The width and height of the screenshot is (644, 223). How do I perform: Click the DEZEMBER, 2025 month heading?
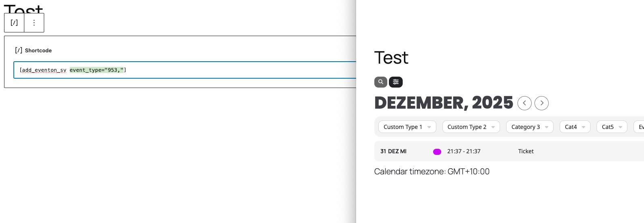(444, 103)
